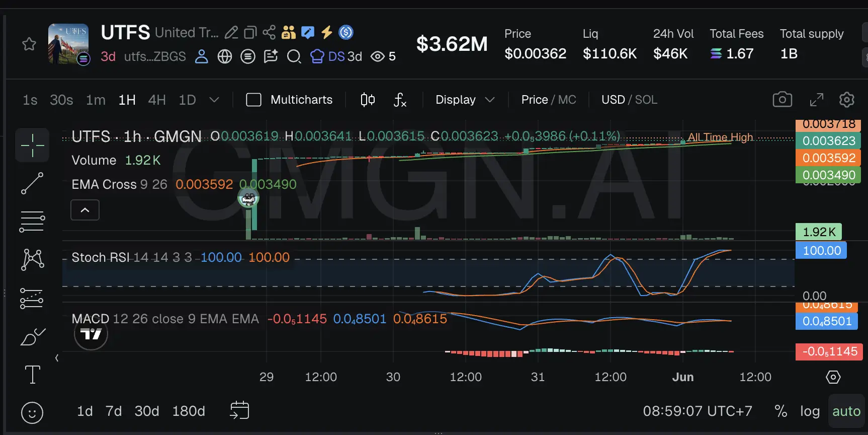Enable the Multicharts checkbox

tap(253, 100)
